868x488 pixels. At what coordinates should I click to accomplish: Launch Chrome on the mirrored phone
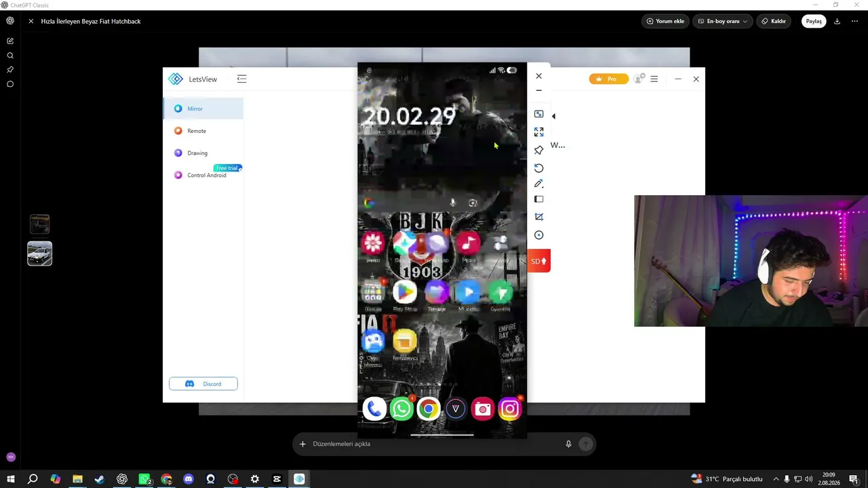click(428, 409)
